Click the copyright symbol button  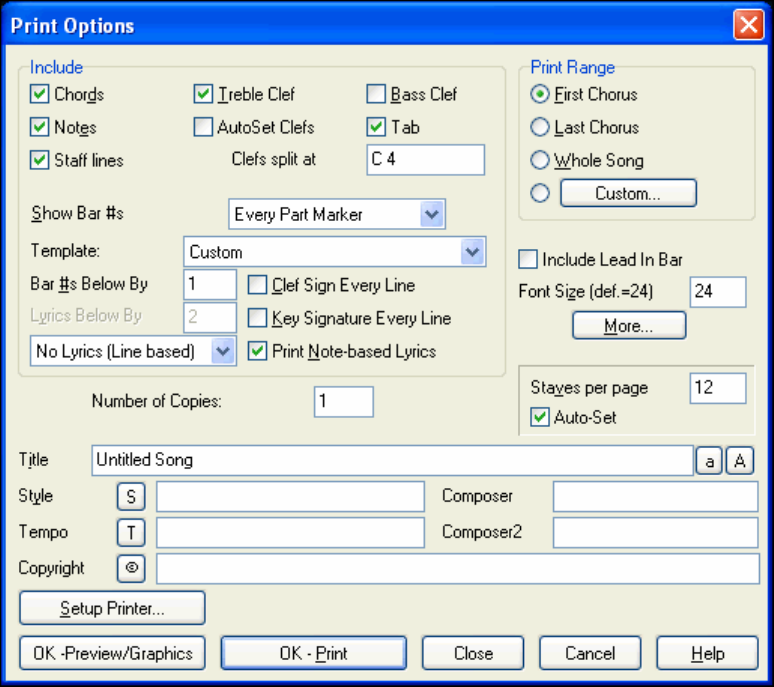click(x=131, y=569)
